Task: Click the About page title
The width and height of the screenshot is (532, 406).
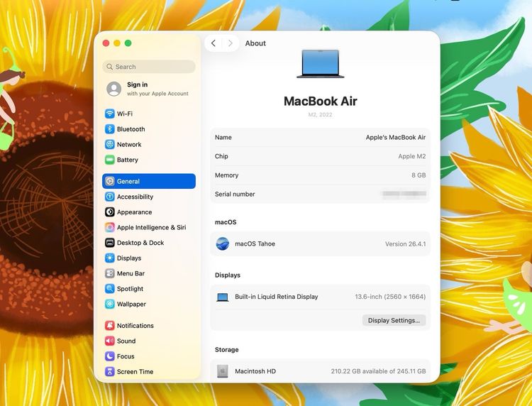Action: (255, 43)
